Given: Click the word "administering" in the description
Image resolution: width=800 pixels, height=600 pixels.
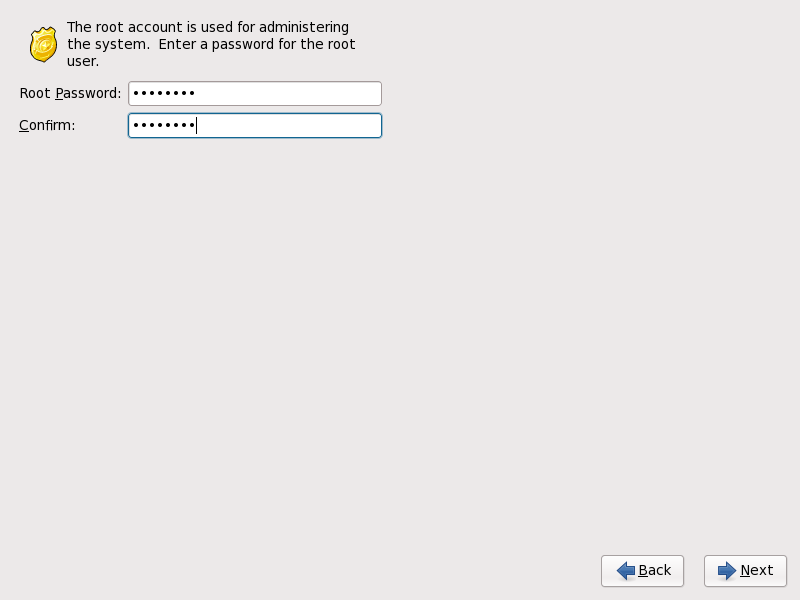Looking at the screenshot, I should pyautogui.click(x=304, y=28).
